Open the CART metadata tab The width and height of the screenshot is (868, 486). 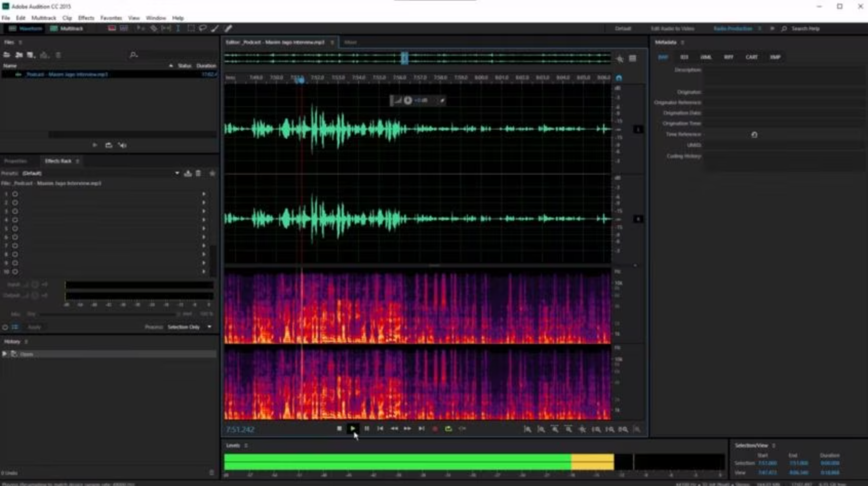coord(752,57)
